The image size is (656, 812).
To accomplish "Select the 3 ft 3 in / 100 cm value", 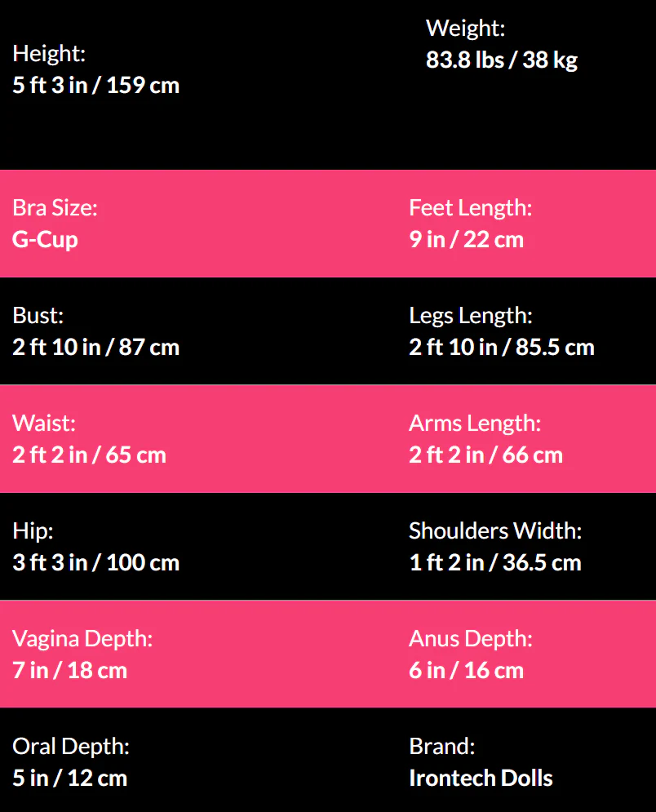I will [x=95, y=563].
